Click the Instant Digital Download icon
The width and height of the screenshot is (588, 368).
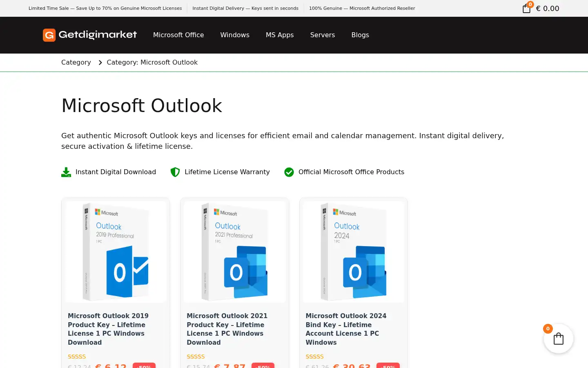pyautogui.click(x=66, y=172)
